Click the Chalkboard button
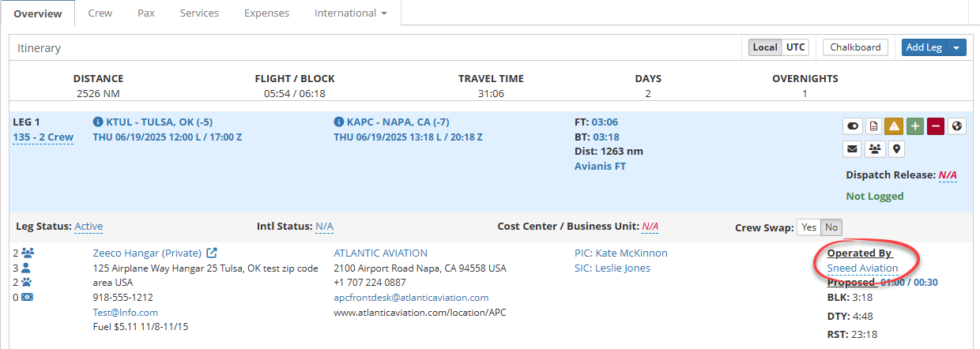This screenshot has width=980, height=349. click(x=855, y=47)
